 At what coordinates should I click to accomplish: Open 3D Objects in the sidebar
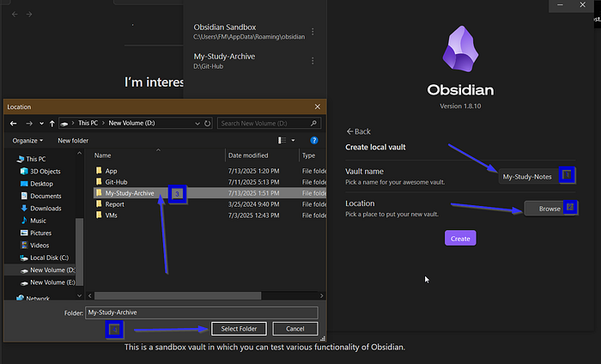40,172
